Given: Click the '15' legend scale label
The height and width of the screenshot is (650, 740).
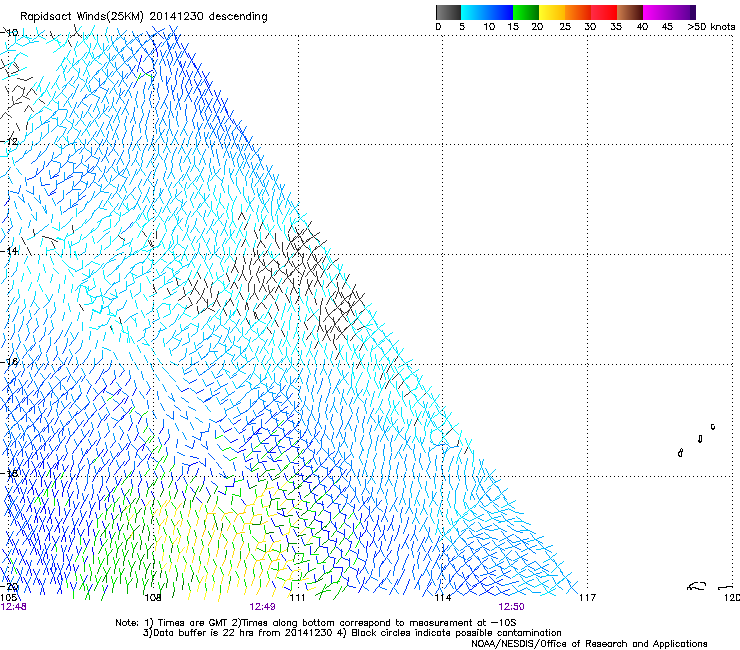Looking at the screenshot, I should 513,27.
